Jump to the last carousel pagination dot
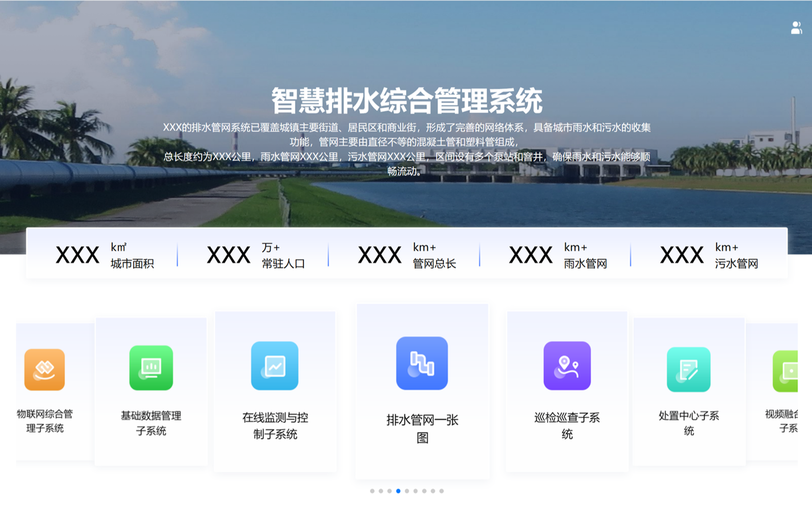812x508 pixels. 442,491
